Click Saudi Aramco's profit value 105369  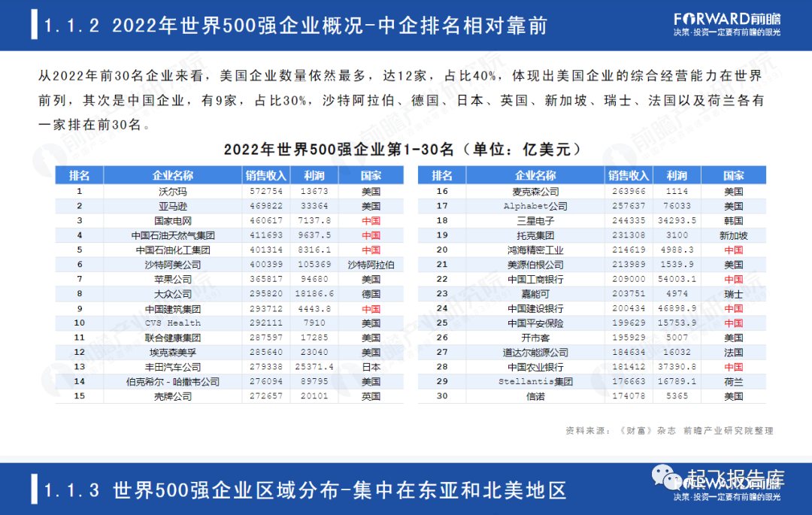[x=314, y=265]
